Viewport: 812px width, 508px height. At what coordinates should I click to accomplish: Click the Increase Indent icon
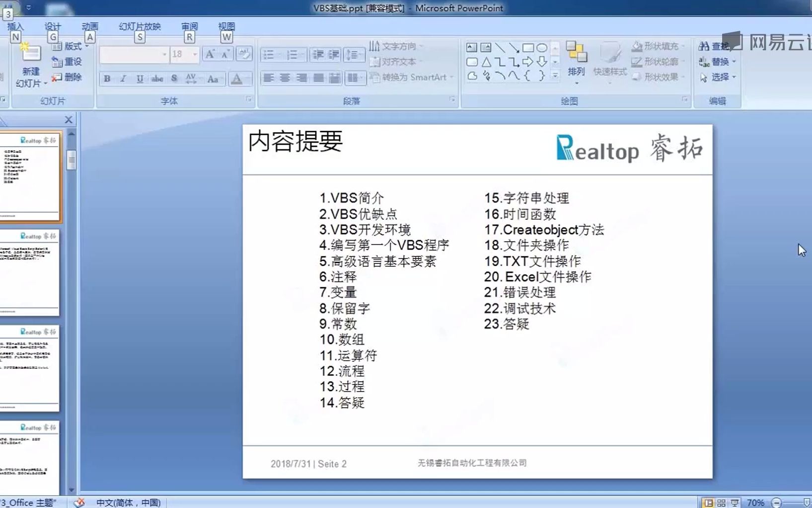point(334,55)
